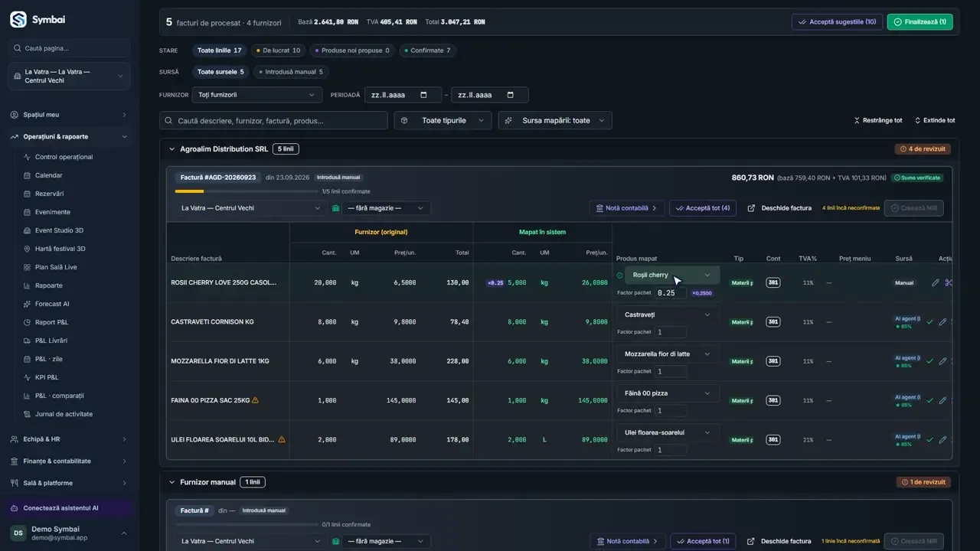This screenshot has height=551, width=980.
Task: Filter lines by Produse noi propuse
Action: 351,51
